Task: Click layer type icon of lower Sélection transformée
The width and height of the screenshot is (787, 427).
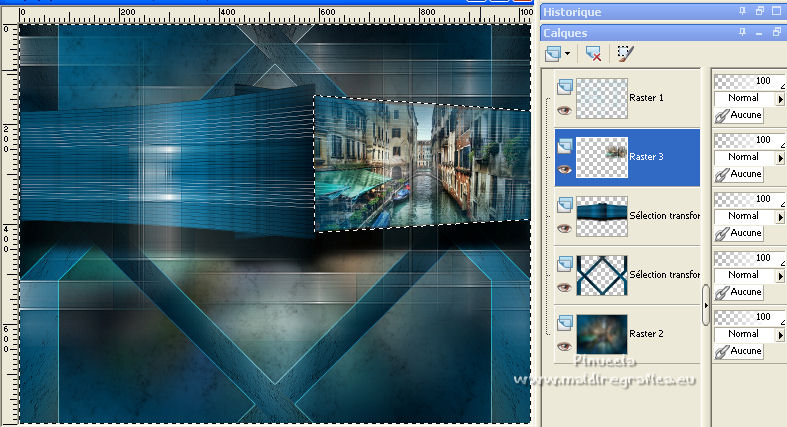Action: (565, 264)
